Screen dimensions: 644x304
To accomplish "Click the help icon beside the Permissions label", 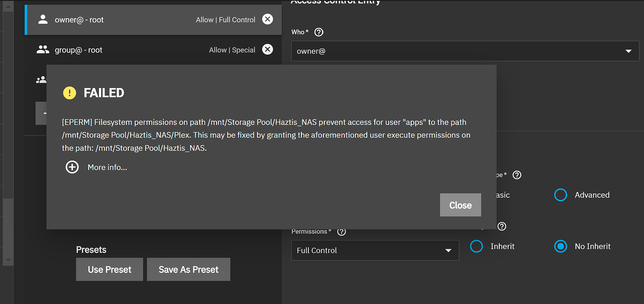I will [x=341, y=231].
